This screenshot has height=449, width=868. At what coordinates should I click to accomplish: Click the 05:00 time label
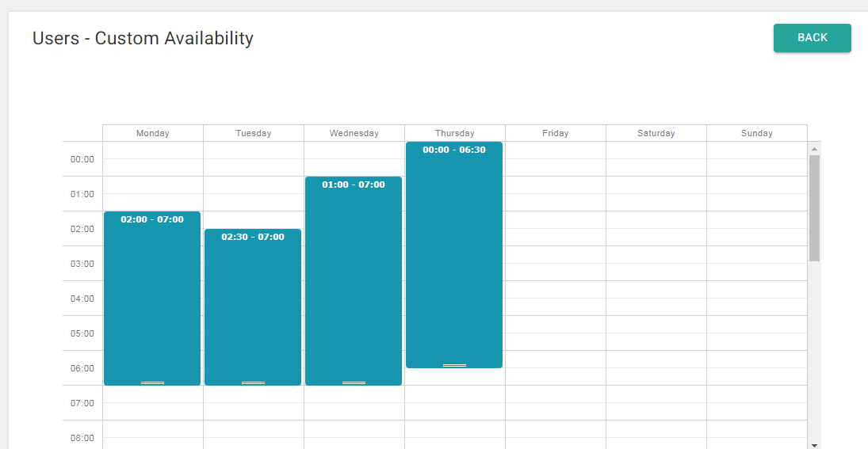pyautogui.click(x=82, y=333)
